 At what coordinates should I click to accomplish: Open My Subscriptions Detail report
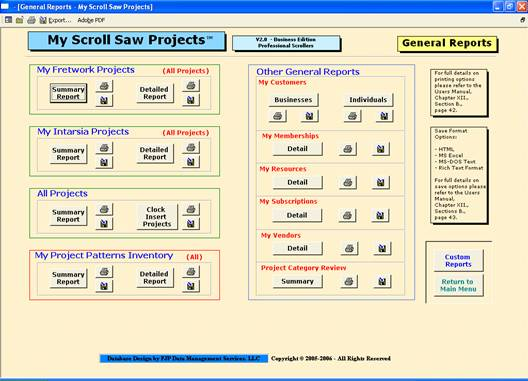pyautogui.click(x=297, y=215)
